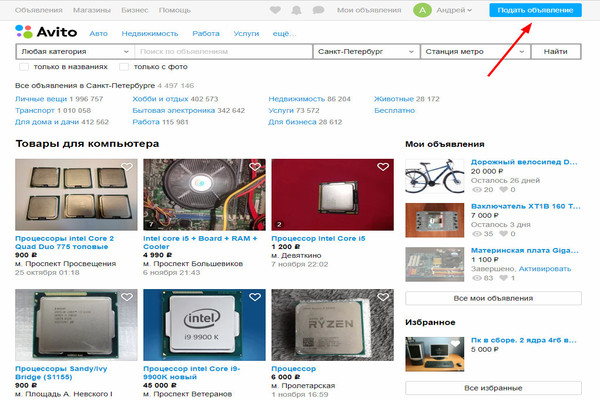View count eye icon for XT1B switch ad
Image resolution: width=600 pixels, height=400 pixels.
coord(476,233)
